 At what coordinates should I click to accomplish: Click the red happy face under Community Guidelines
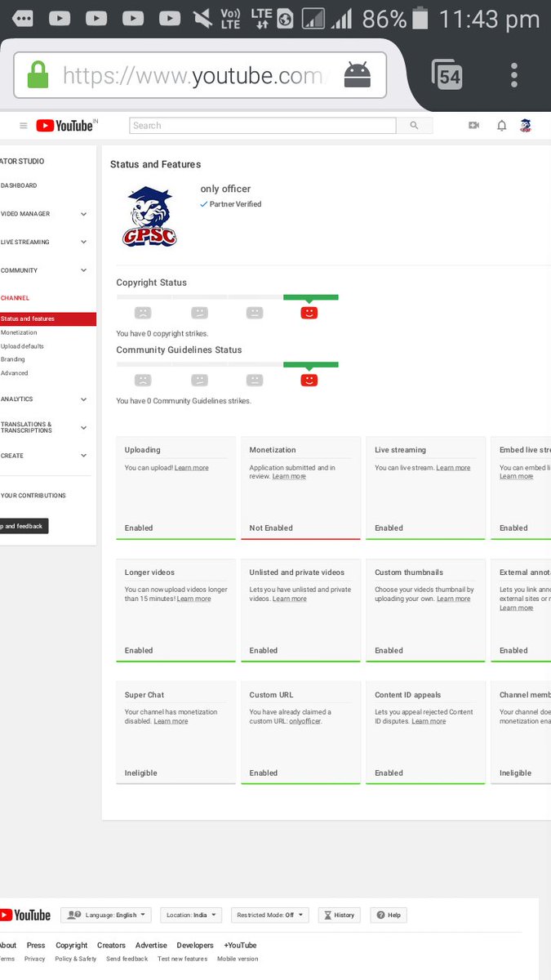[309, 381]
